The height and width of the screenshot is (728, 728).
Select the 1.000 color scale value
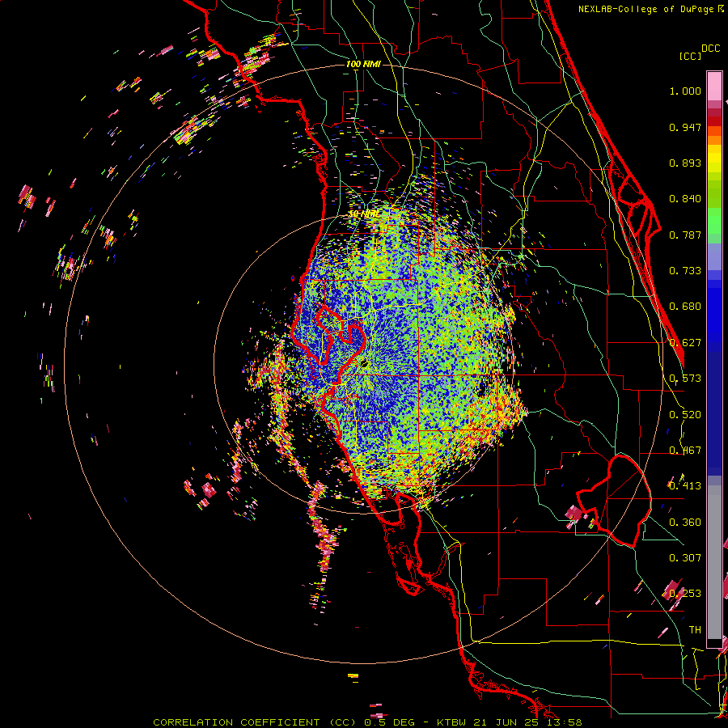pyautogui.click(x=685, y=91)
